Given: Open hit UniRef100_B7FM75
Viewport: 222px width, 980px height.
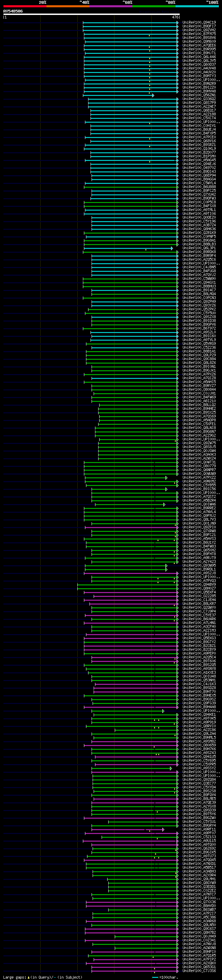Looking at the screenshot, I should [199, 34].
